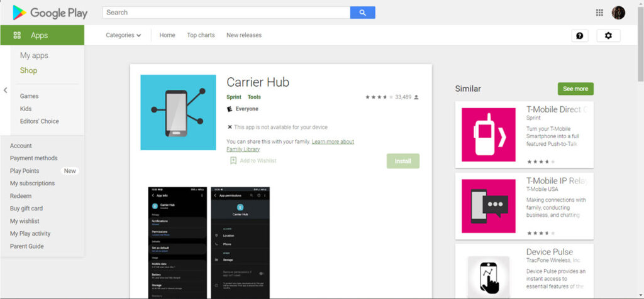
Task: Open the settings gear icon
Action: pyautogui.click(x=608, y=36)
